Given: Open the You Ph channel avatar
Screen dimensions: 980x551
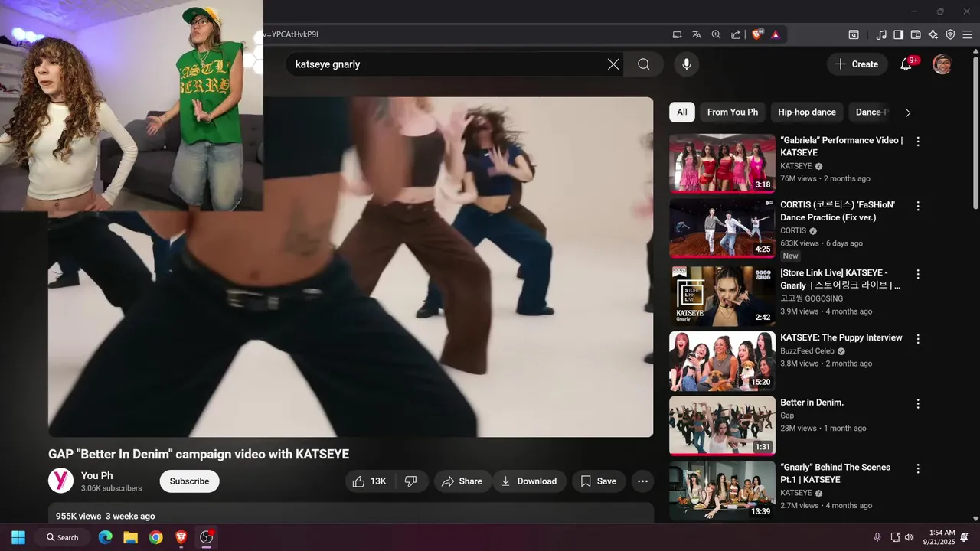Looking at the screenshot, I should pyautogui.click(x=60, y=481).
